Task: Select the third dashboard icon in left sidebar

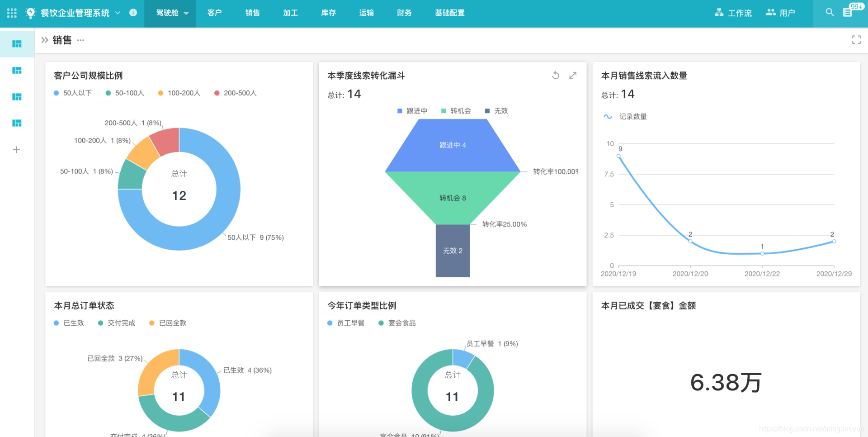Action: tap(17, 97)
